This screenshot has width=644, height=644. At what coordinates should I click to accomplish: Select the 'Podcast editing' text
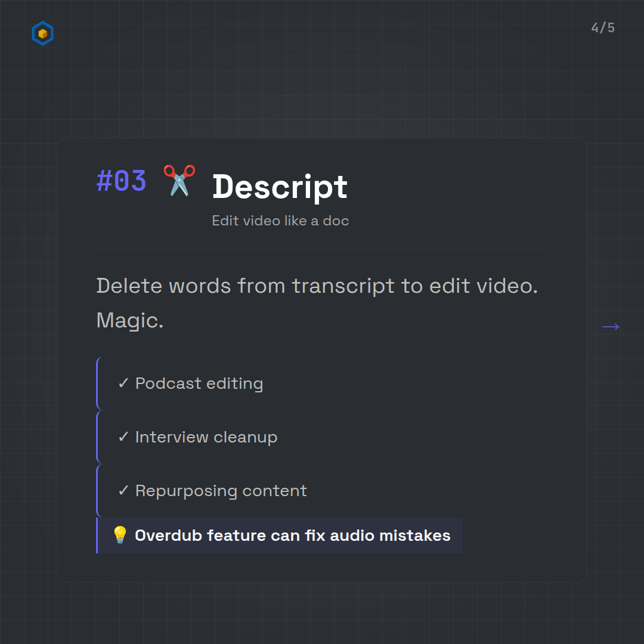199,383
